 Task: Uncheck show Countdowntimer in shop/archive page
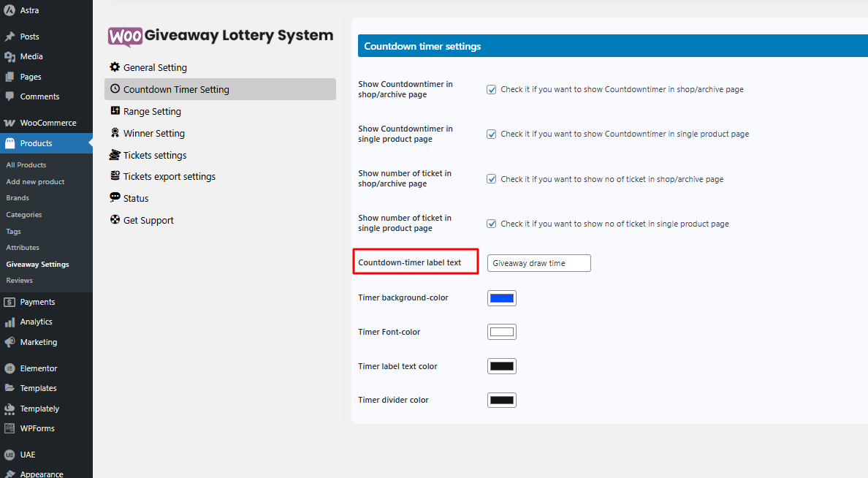coord(492,90)
